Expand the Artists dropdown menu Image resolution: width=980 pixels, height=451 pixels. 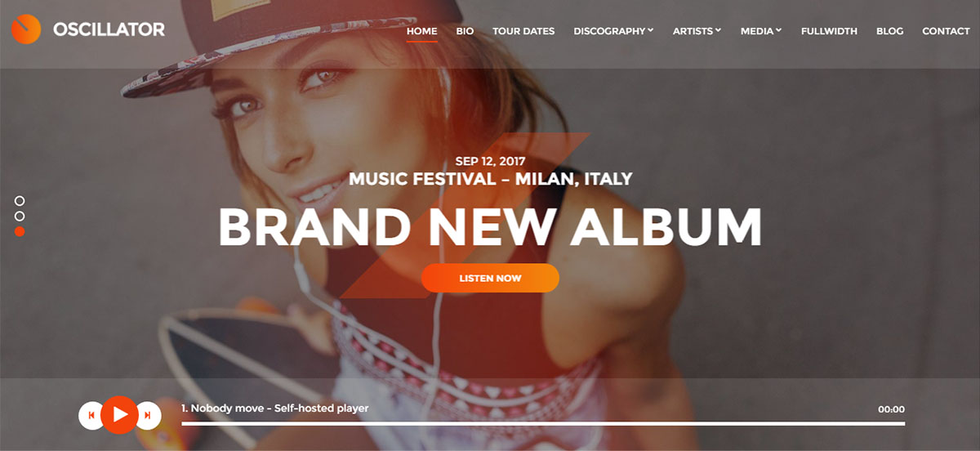pos(697,31)
